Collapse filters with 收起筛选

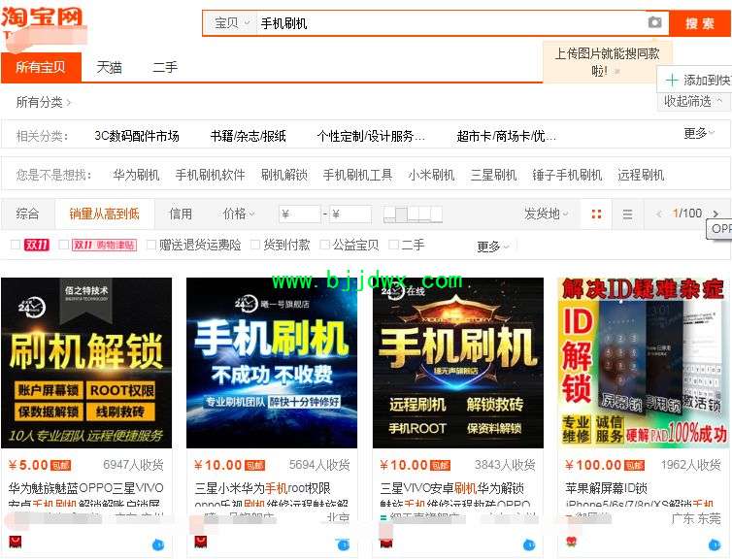pyautogui.click(x=693, y=101)
